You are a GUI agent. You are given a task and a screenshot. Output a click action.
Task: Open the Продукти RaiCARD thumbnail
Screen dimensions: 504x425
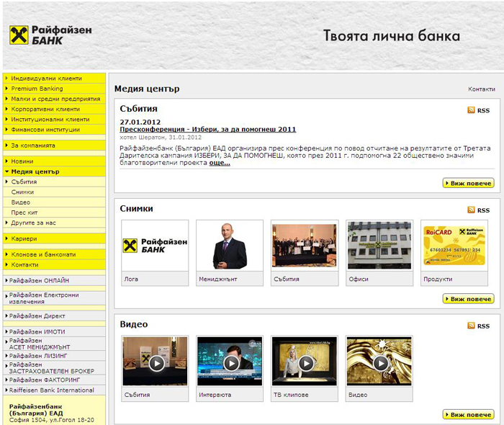pyautogui.click(x=454, y=246)
